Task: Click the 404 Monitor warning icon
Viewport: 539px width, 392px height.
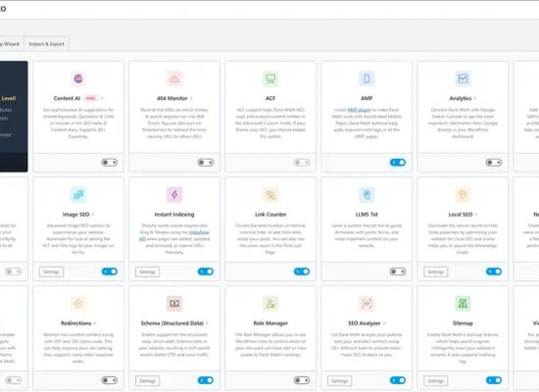Action: [x=174, y=78]
